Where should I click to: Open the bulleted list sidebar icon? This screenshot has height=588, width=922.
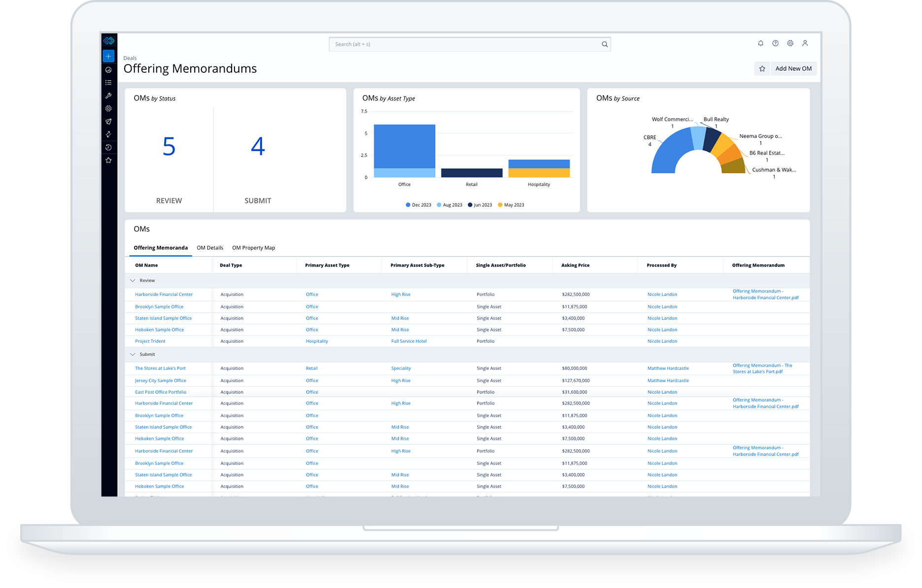pos(108,83)
